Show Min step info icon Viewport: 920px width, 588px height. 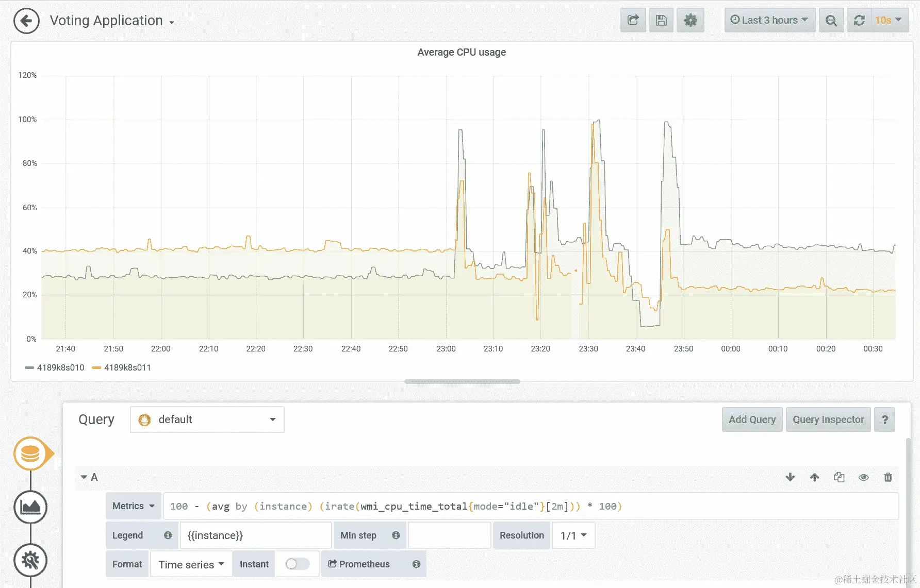pyautogui.click(x=396, y=535)
